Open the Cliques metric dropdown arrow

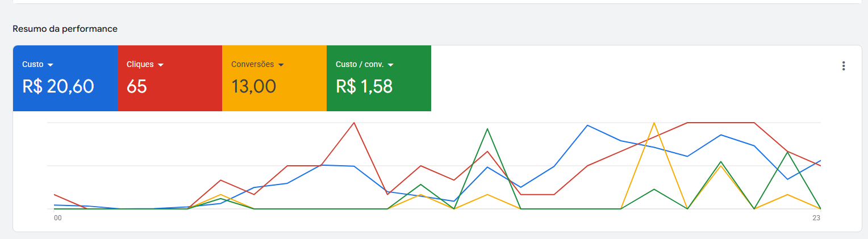click(161, 65)
